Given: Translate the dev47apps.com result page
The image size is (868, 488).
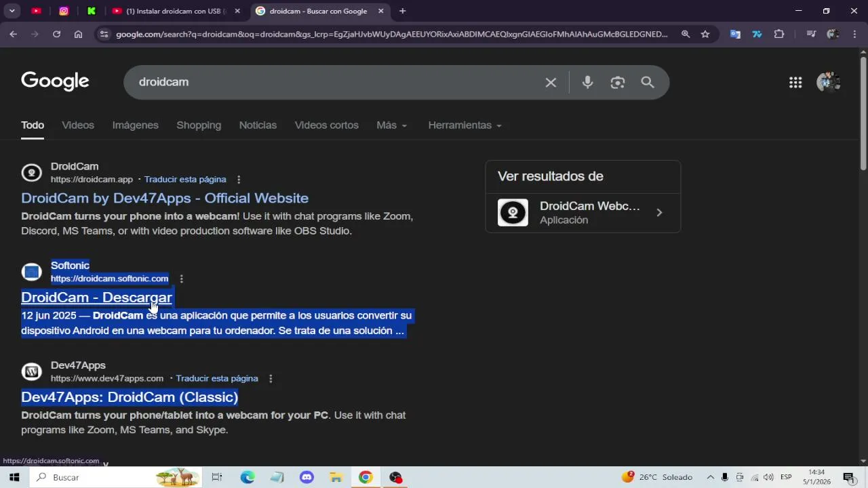Looking at the screenshot, I should point(217,378).
